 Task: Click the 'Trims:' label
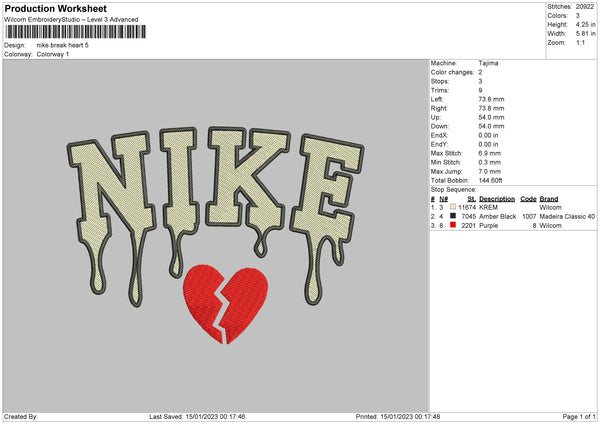(440, 90)
